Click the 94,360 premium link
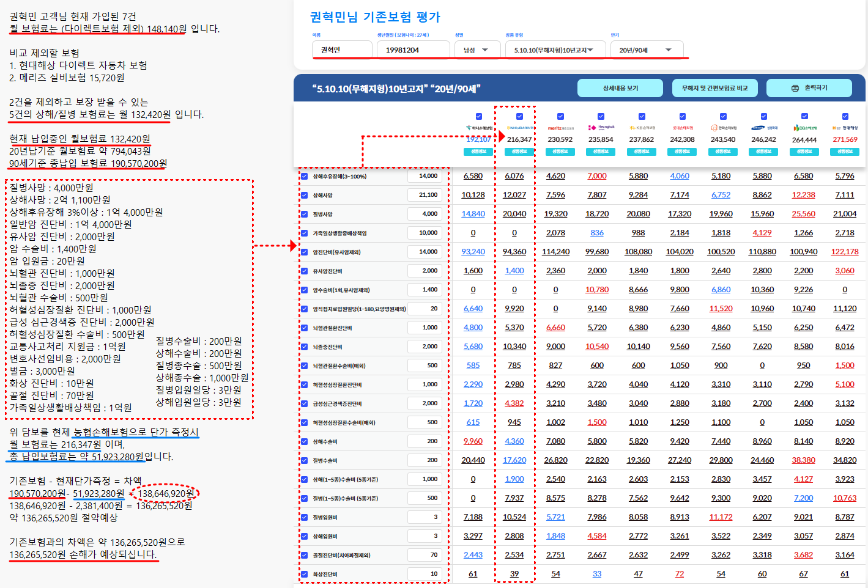The height and width of the screenshot is (588, 868). coord(514,252)
